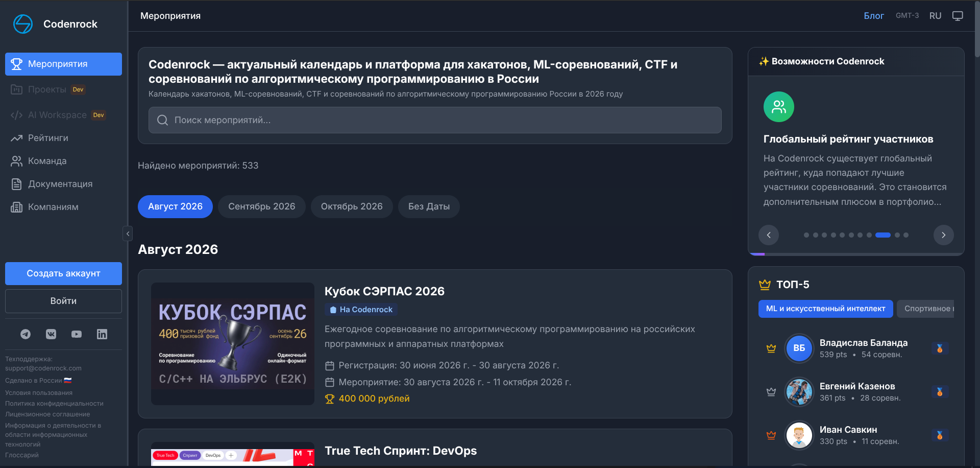The image size is (980, 468).
Task: Click the Поиск мероприятий search field
Action: click(435, 120)
